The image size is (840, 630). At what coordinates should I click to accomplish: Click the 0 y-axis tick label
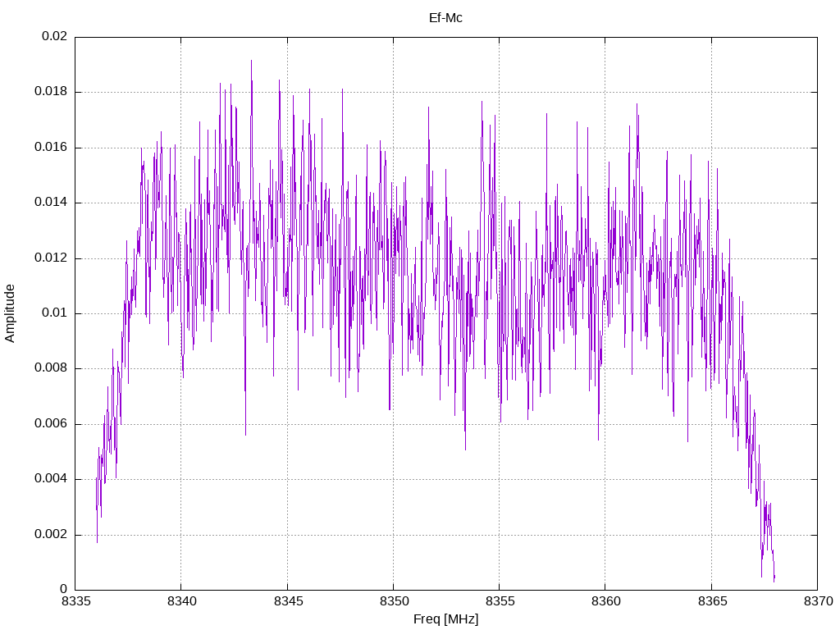click(x=64, y=590)
